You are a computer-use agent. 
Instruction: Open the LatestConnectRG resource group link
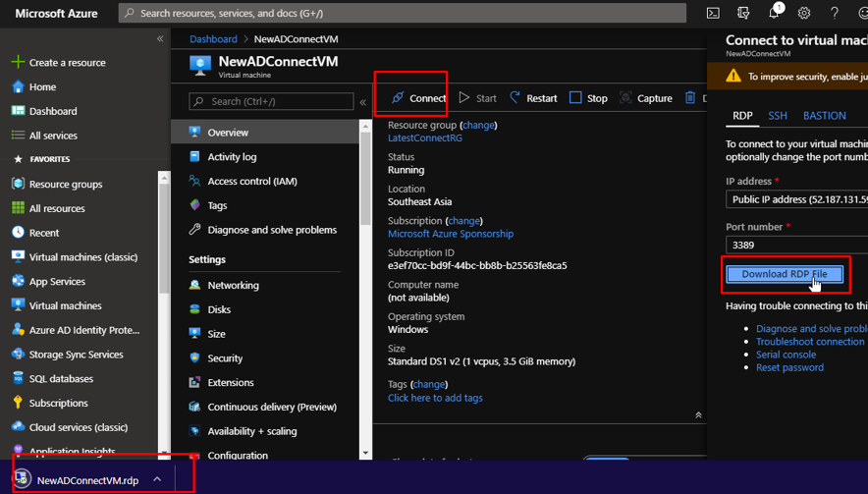coord(424,138)
